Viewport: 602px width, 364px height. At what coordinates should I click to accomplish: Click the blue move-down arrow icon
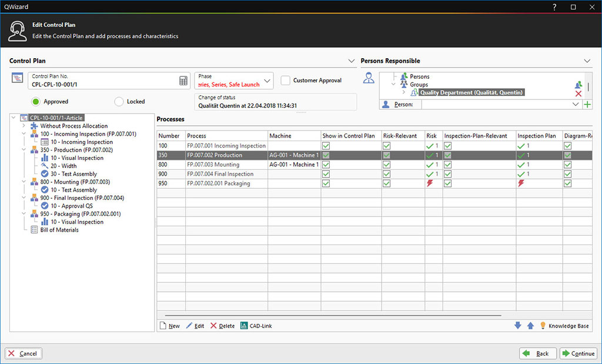(x=518, y=325)
